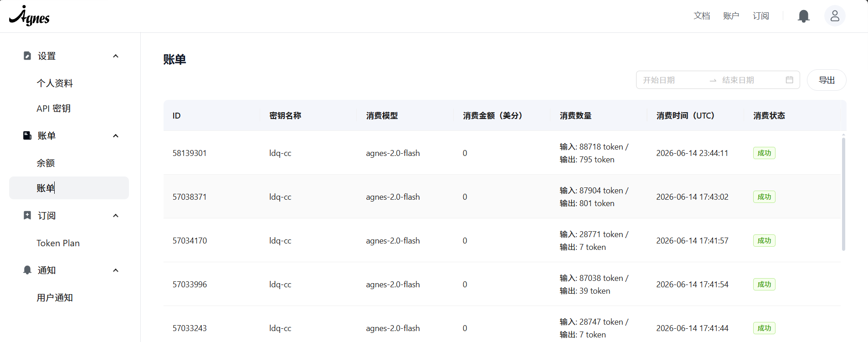The image size is (868, 342).
Task: Click timestamp 2026-06-14 17:41:54
Action: click(692, 285)
